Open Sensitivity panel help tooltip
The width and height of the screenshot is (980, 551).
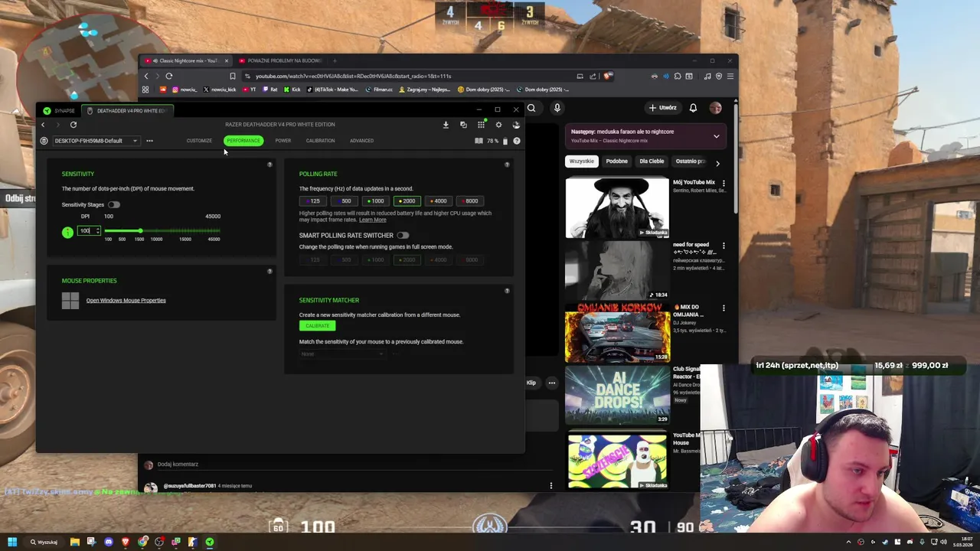click(269, 165)
